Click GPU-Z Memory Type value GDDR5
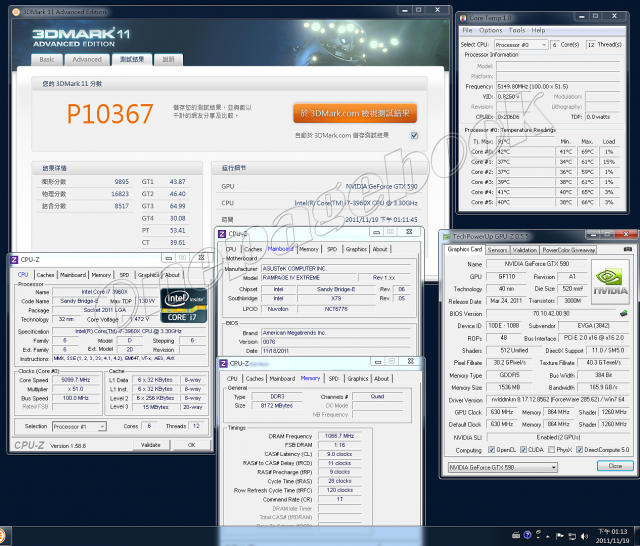 pyautogui.click(x=509, y=375)
